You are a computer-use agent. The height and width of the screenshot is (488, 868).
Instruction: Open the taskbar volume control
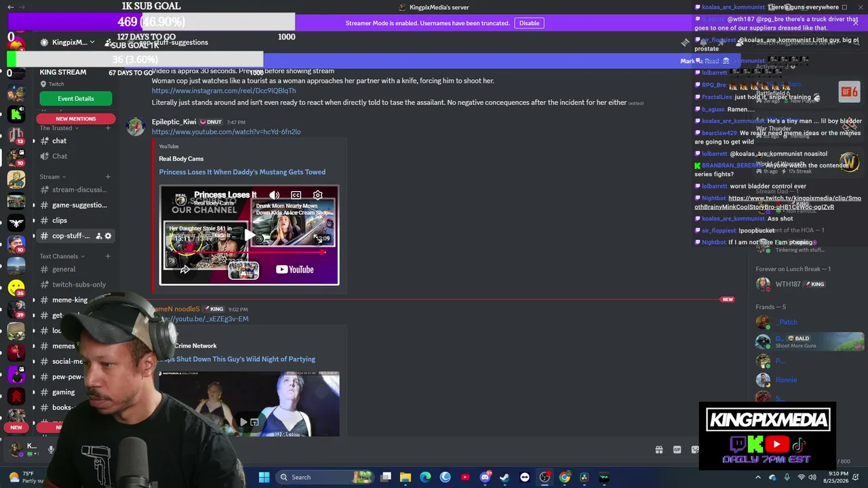(x=814, y=477)
